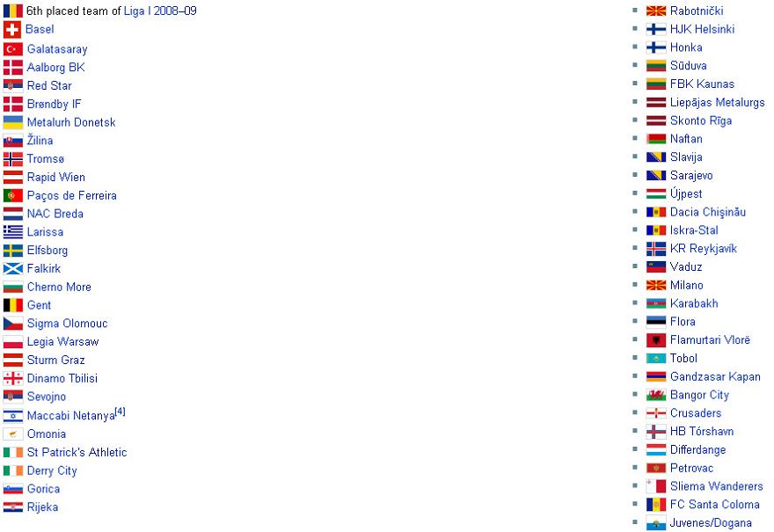Open the Basel team link
This screenshot has width=774, height=532.
(x=40, y=29)
